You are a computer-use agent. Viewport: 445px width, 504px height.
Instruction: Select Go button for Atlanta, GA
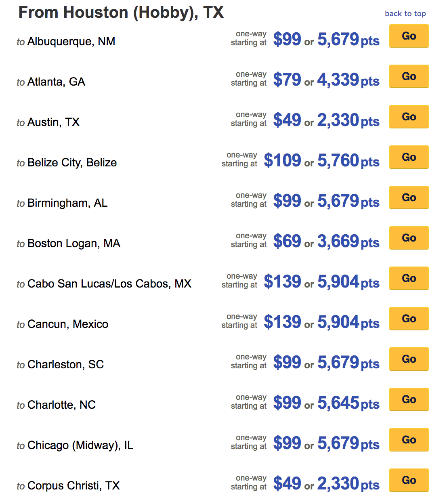coord(409,76)
